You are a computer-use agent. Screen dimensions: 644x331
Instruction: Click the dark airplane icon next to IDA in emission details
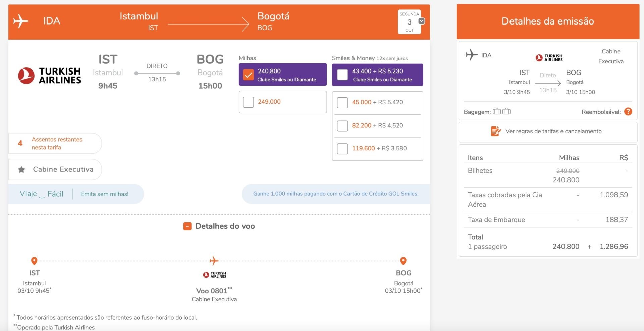tap(471, 55)
